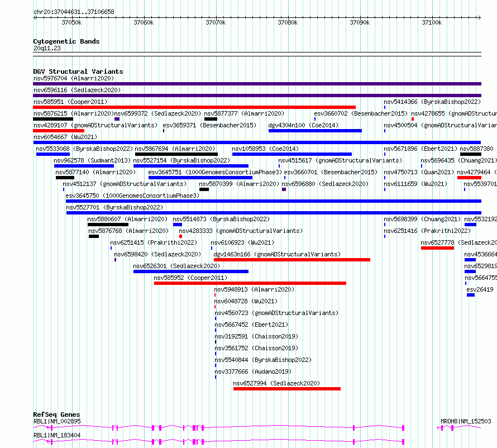
Task: Select the nsv5527701 (ByrskaBishop2022) blue bar
Action: 274,213
